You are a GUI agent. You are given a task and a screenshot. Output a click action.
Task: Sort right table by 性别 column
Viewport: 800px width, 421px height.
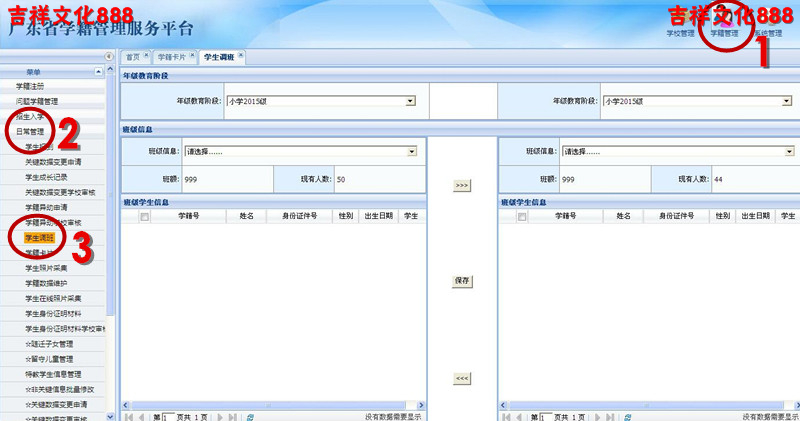pyautogui.click(x=722, y=216)
